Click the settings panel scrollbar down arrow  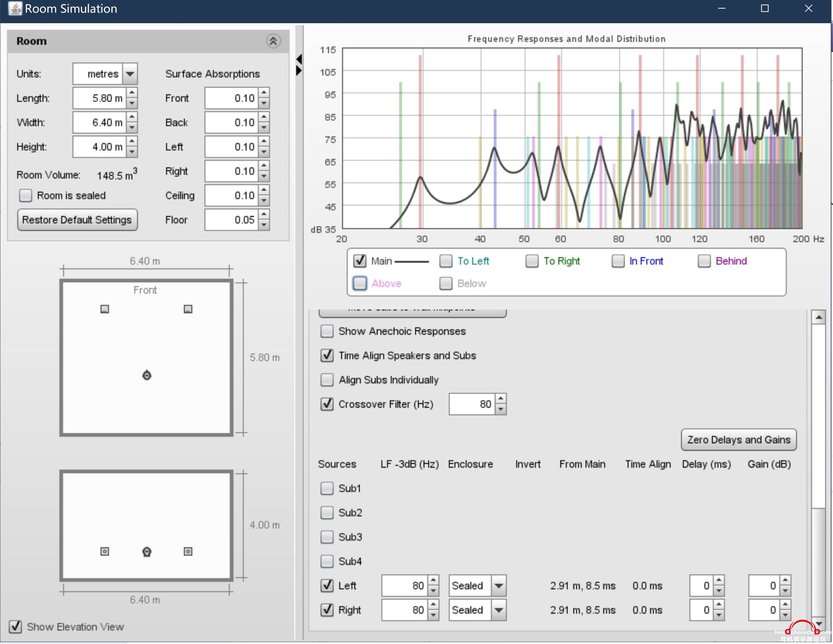point(819,624)
